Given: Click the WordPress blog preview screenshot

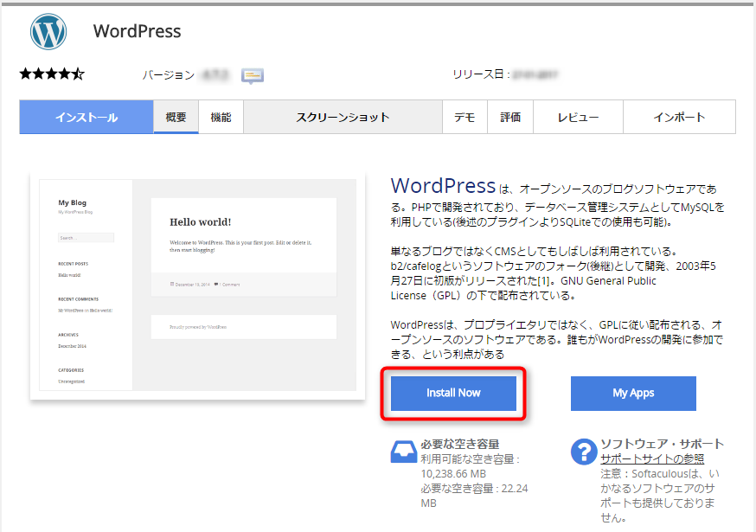Looking at the screenshot, I should click(x=198, y=285).
